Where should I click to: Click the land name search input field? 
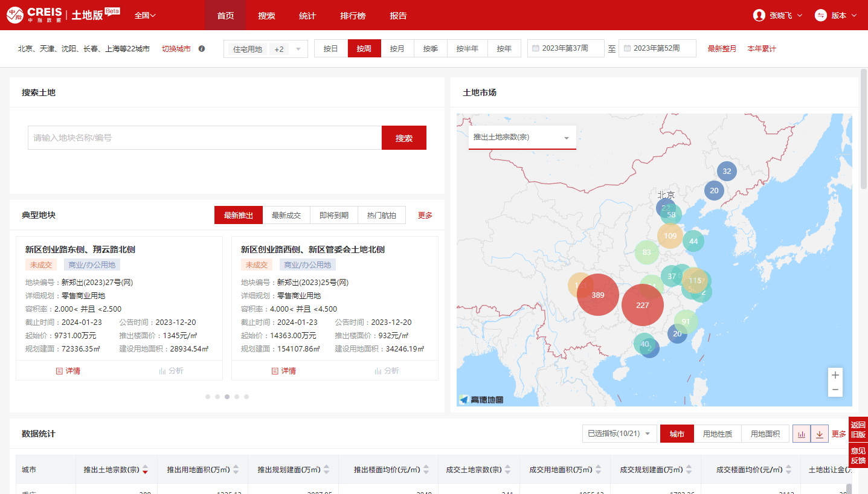[x=204, y=138]
